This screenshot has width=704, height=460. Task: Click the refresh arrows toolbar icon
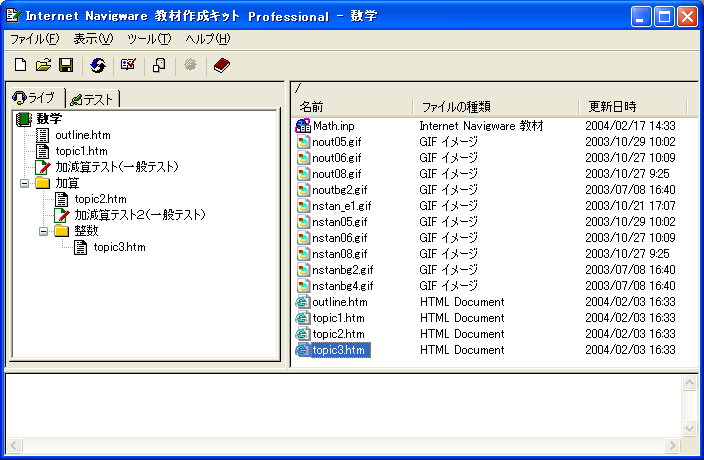tap(98, 66)
